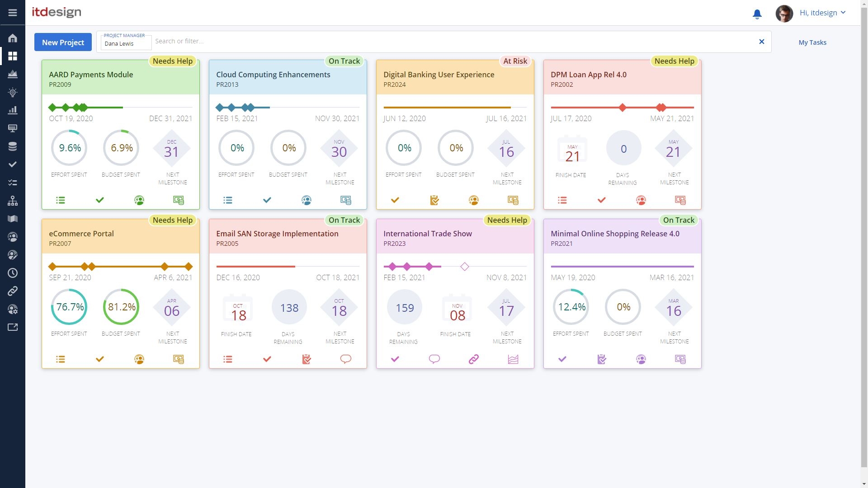Click the notification bell icon
Viewport: 868px width, 488px height.
(757, 14)
